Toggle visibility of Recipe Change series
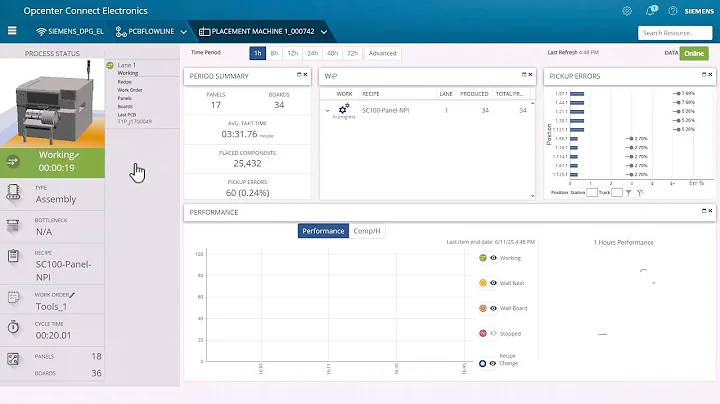Viewport: 720px width, 404px height. pos(493,363)
